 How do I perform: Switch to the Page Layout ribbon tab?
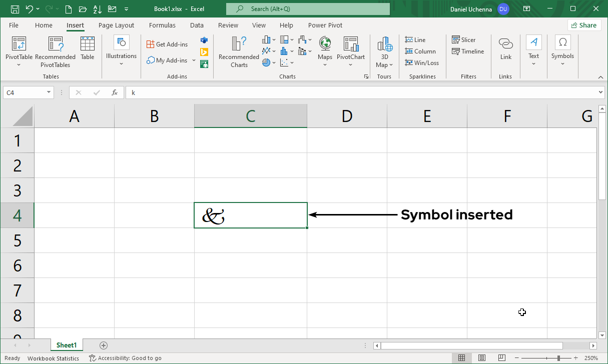(116, 25)
